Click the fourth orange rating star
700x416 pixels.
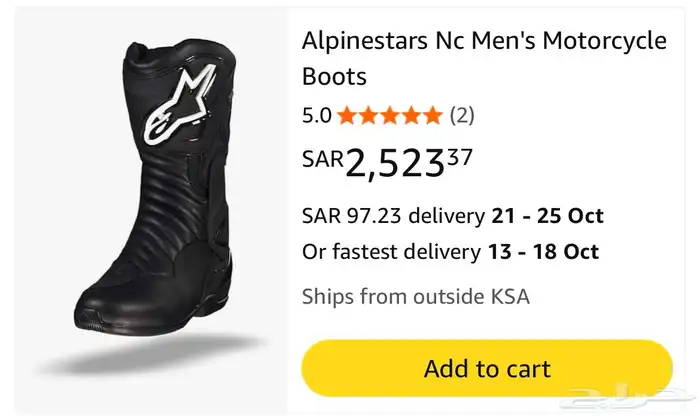[x=411, y=116]
